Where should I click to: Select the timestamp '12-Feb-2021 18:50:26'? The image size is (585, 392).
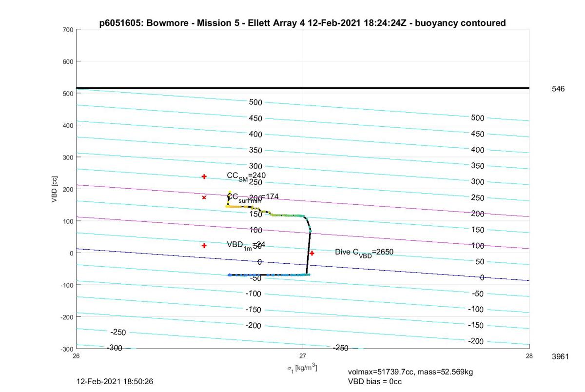(x=115, y=381)
